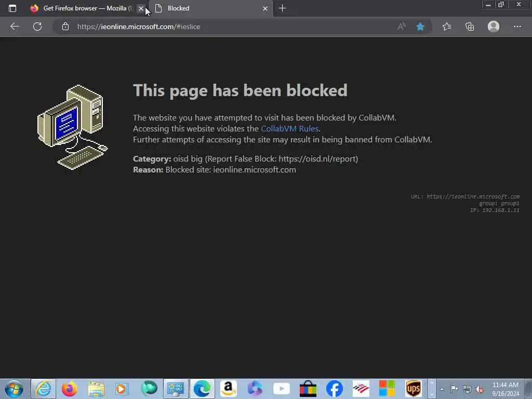Open the Bank of America taskbar icon
The height and width of the screenshot is (399, 532).
tap(361, 389)
